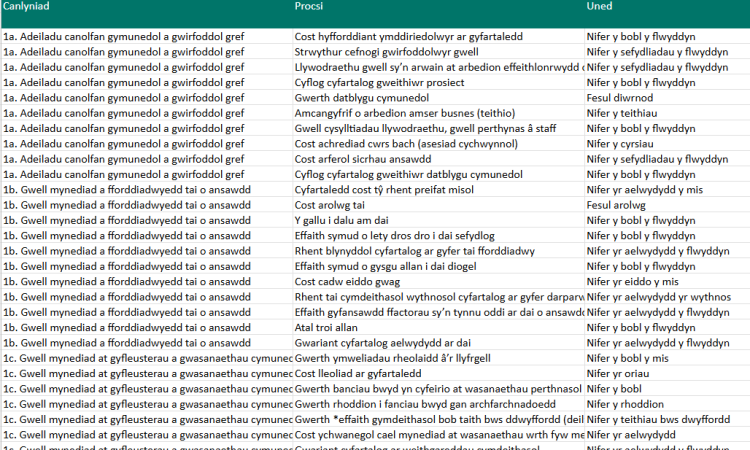Click cell 'Effaith symud o lety dros dro i dai sefydlog'

point(439,235)
